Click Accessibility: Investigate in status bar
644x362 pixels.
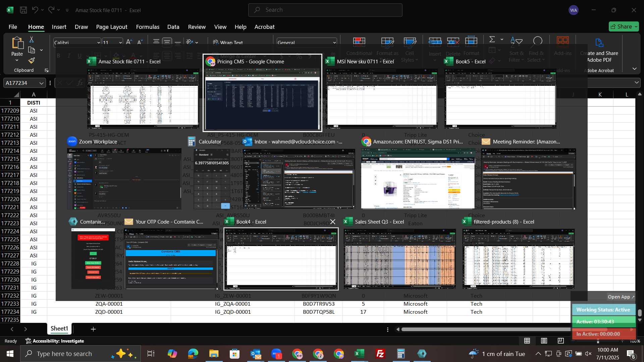(x=55, y=341)
